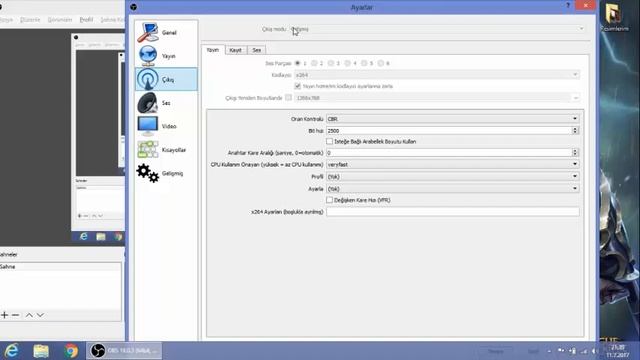Select audio track 3 radio button

click(331, 63)
